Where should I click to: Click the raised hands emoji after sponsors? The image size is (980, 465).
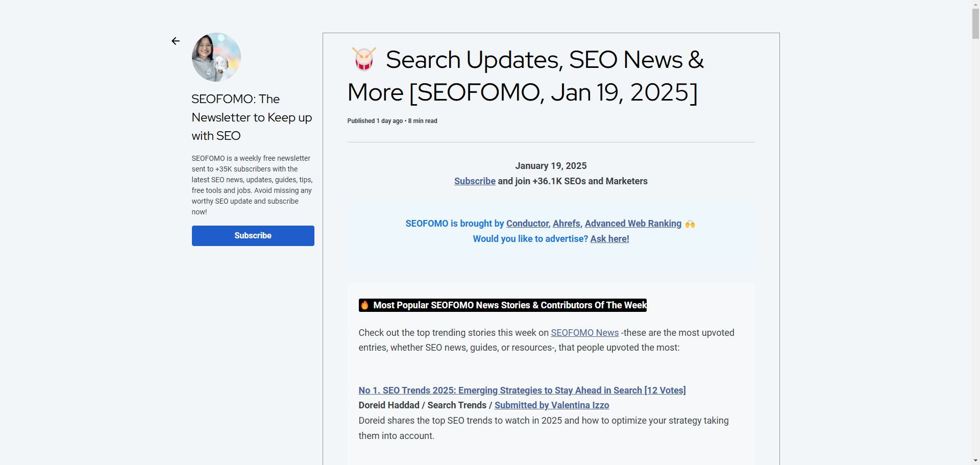[x=690, y=224]
